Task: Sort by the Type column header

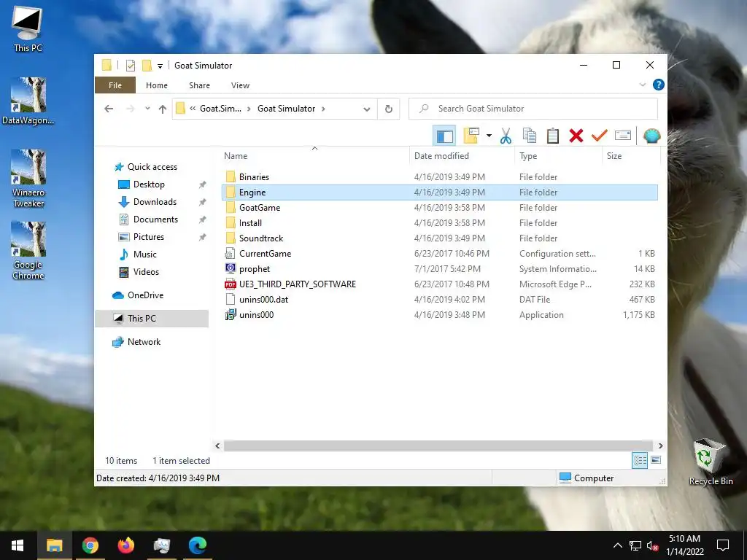Action: pyautogui.click(x=528, y=156)
